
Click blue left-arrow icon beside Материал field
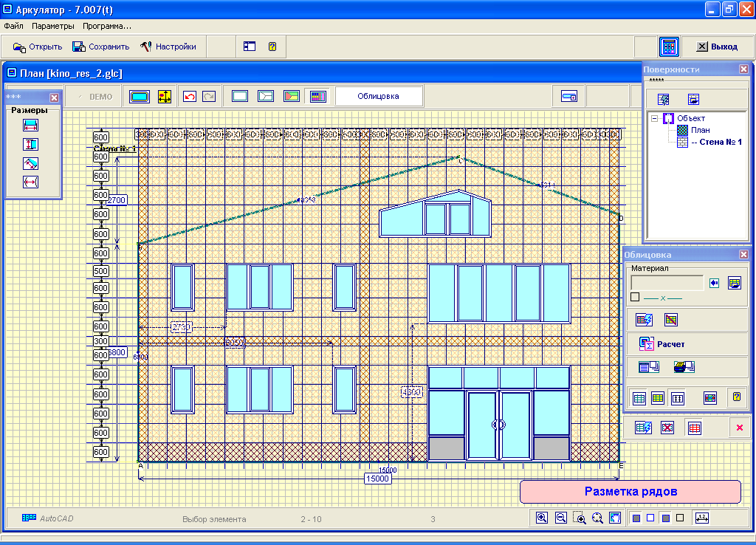click(715, 283)
